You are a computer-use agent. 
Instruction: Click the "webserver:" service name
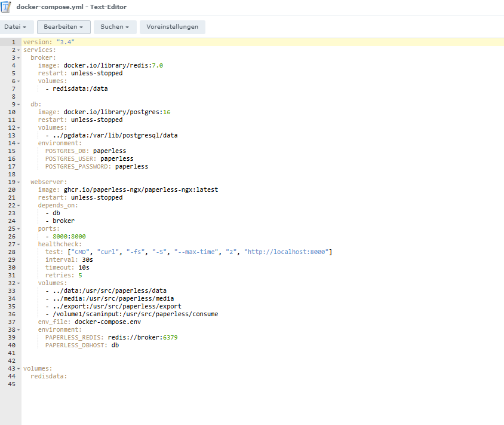49,182
